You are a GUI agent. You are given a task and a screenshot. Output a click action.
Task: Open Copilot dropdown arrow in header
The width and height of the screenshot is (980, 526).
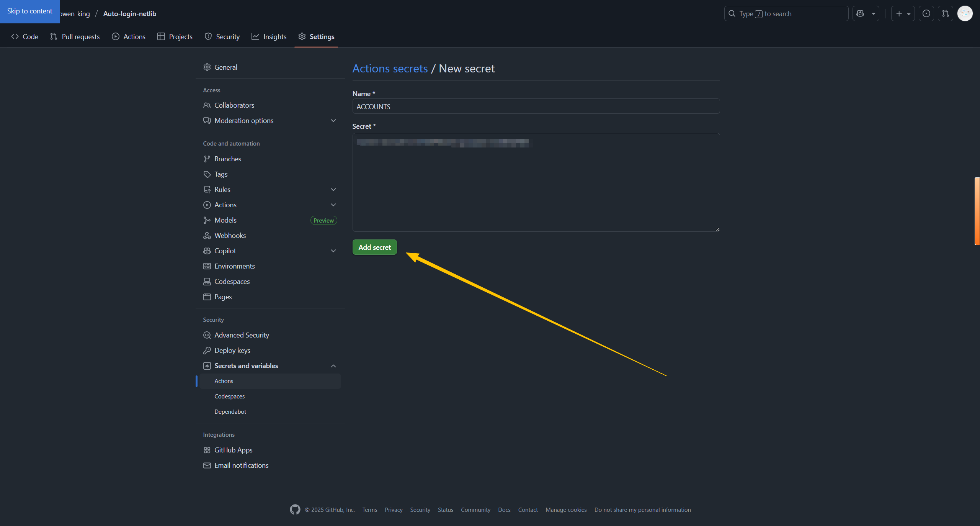tap(874, 14)
